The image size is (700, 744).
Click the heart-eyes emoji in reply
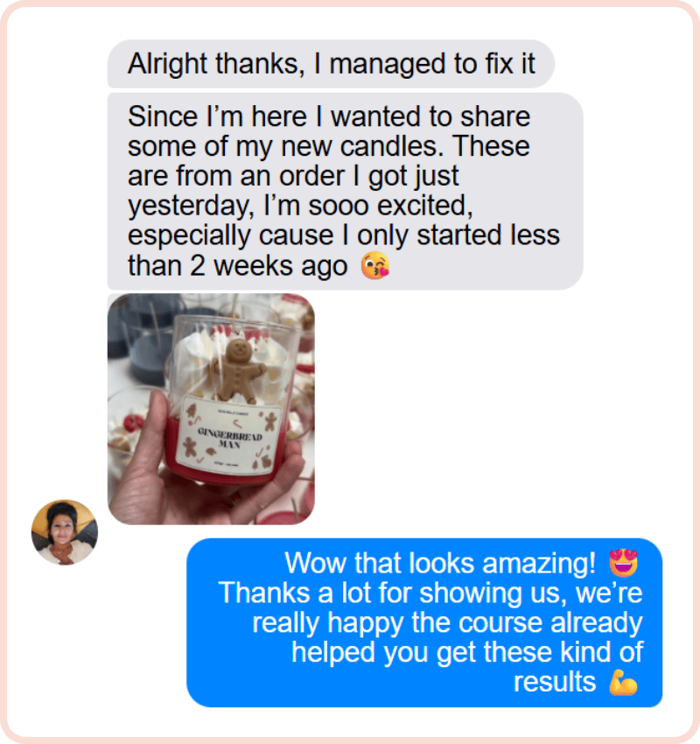623,563
